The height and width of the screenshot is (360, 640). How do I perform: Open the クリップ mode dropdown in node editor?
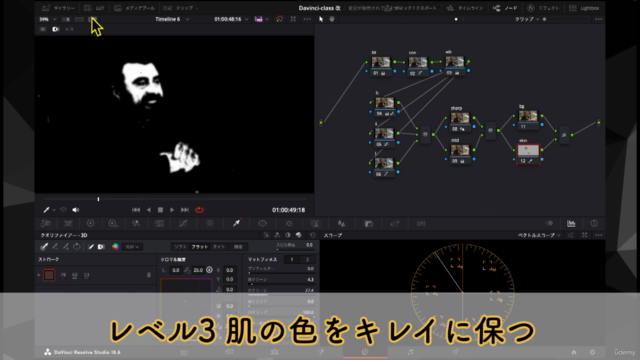(527, 19)
